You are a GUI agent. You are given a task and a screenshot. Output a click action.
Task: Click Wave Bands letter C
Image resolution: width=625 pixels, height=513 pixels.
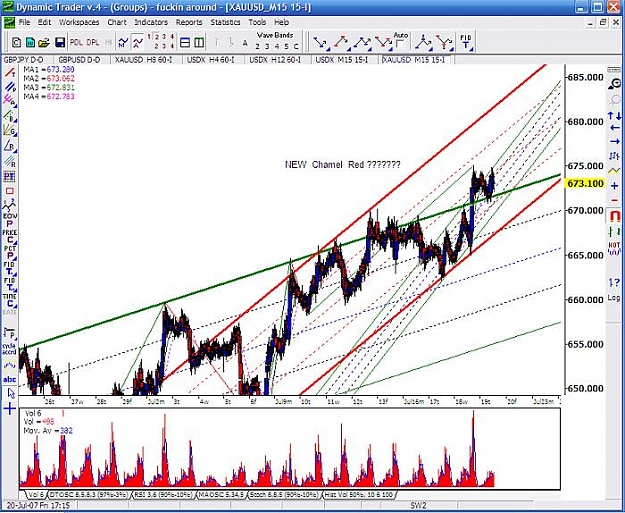(296, 46)
